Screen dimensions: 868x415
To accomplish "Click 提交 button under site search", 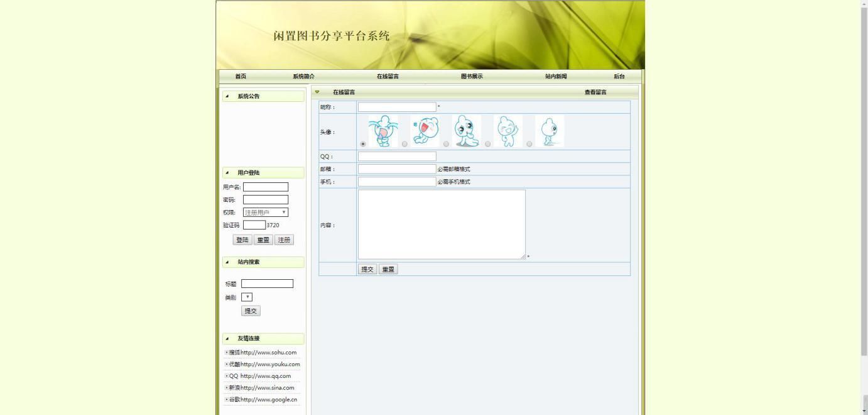I will click(x=251, y=311).
